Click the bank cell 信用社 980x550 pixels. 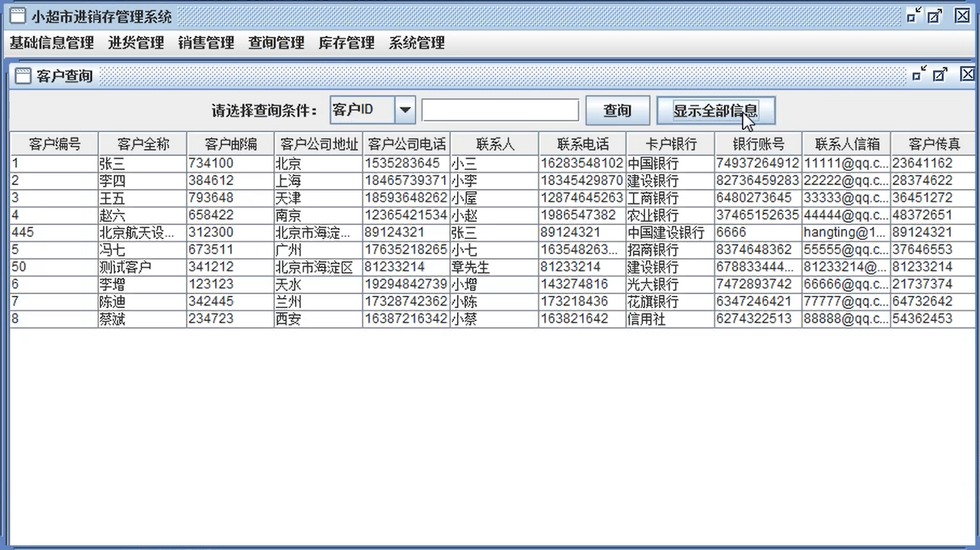[x=670, y=319]
